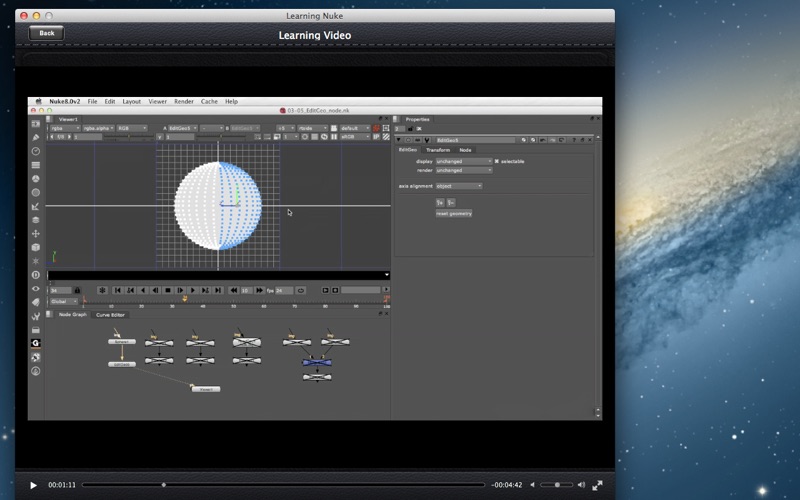
Task: Open the Deep nodes D icon
Action: coord(36,275)
